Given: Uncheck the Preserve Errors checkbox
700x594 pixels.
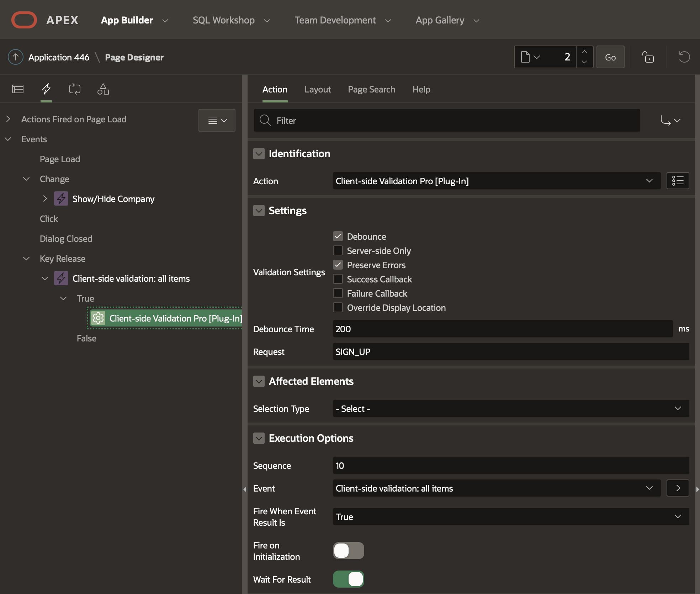Looking at the screenshot, I should [x=338, y=265].
